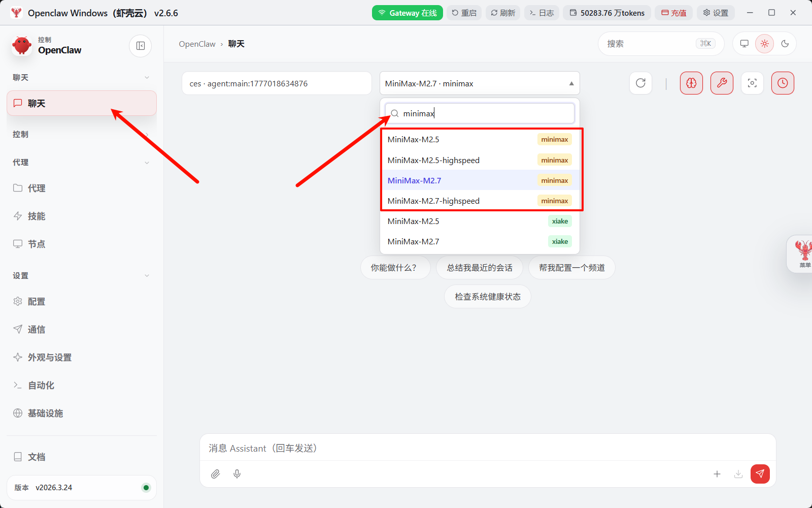The image size is (812, 508).
Task: Open the 自动化 automation sidebar item
Action: pyautogui.click(x=82, y=385)
